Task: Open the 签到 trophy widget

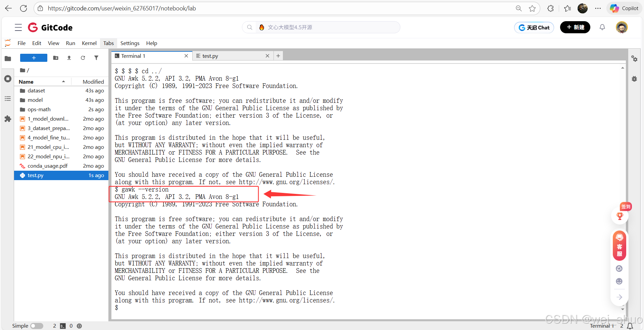Action: 620,216
